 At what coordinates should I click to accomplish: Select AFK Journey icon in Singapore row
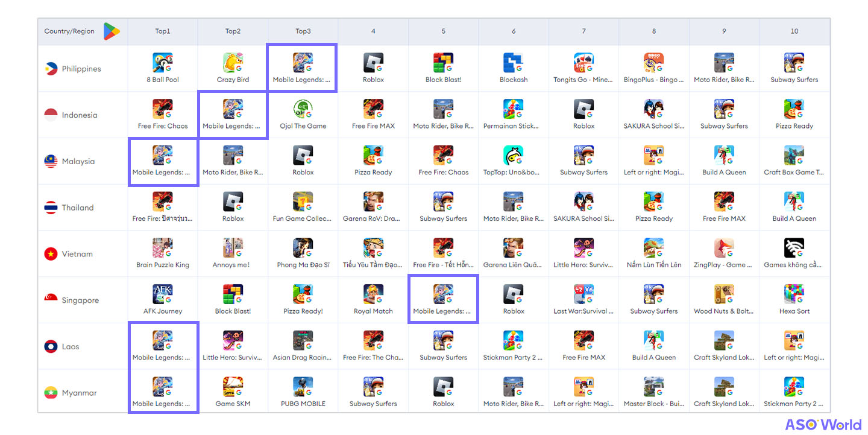click(x=163, y=294)
